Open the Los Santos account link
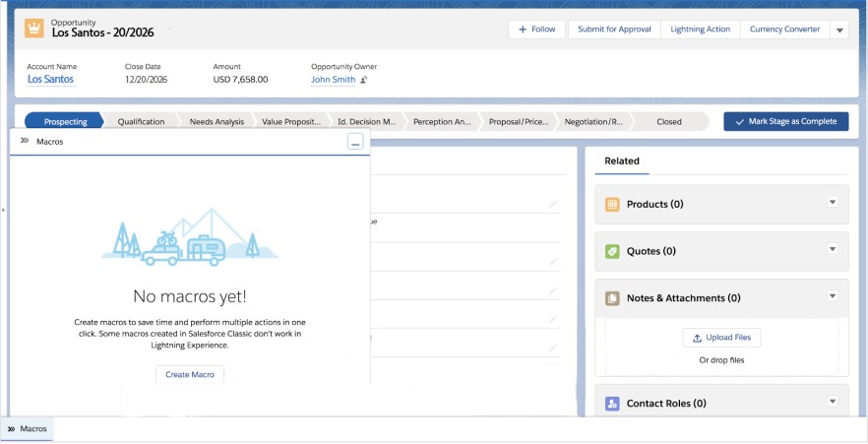Screen dimensions: 868x444 (50, 79)
